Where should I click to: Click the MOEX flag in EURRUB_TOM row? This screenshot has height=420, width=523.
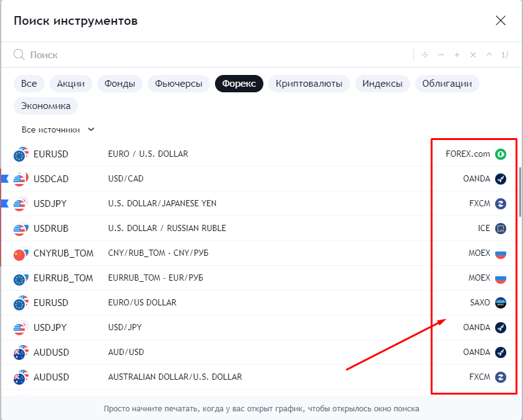point(500,278)
